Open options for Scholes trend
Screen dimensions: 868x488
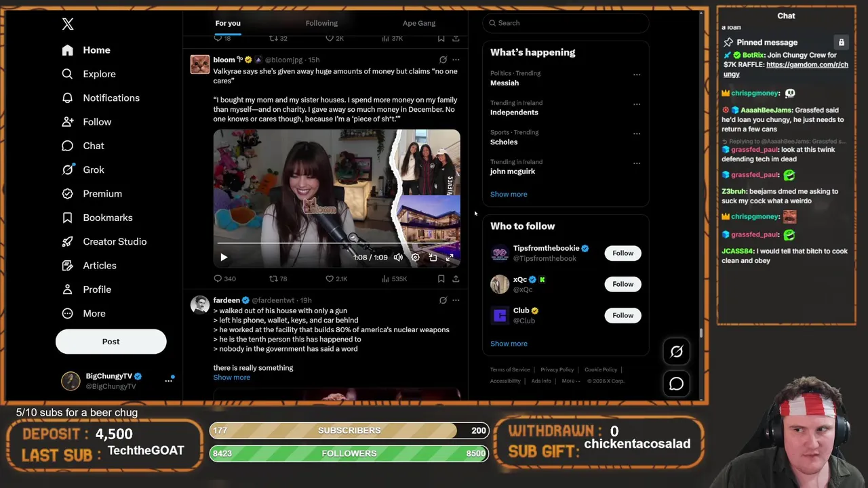[x=637, y=134]
